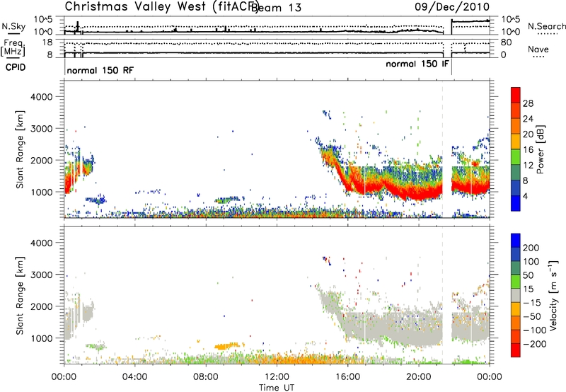Click the '-15' Velocity colorbar label
Image resolution: width=566 pixels, height=392 pixels.
(532, 302)
